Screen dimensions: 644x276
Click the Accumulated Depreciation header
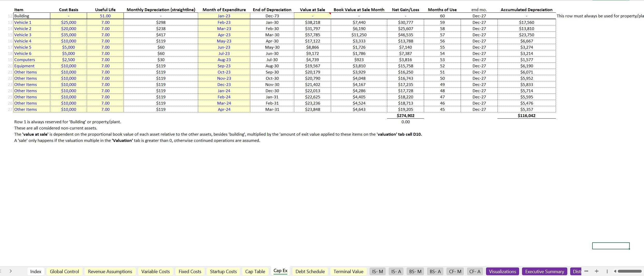526,10
